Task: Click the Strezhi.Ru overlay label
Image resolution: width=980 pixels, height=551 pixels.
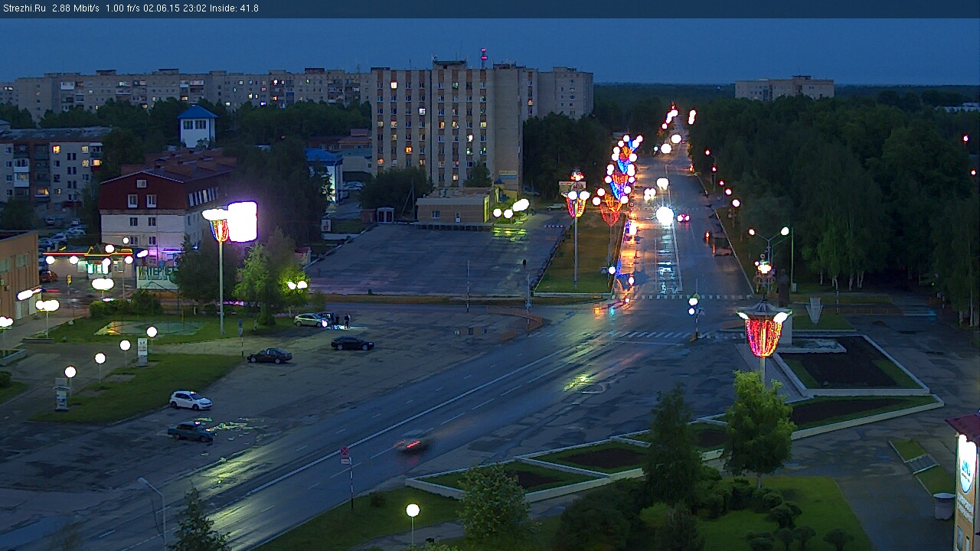Action: (x=24, y=8)
